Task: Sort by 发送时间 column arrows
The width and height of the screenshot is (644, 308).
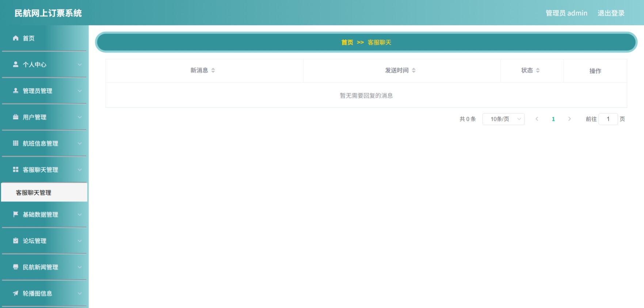Action: pyautogui.click(x=414, y=70)
